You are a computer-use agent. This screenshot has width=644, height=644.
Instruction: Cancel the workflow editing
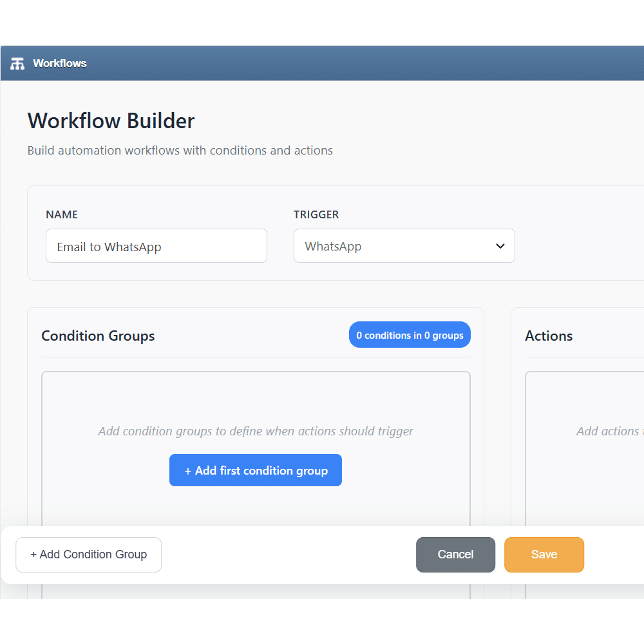point(455,554)
